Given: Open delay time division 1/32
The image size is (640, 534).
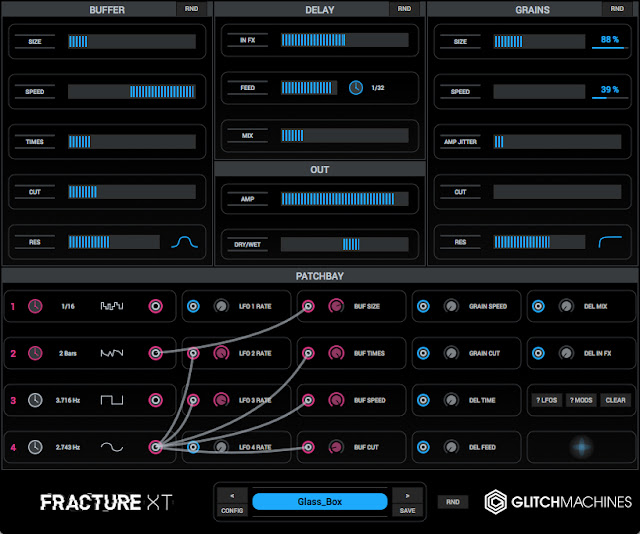Looking at the screenshot, I should (x=378, y=88).
